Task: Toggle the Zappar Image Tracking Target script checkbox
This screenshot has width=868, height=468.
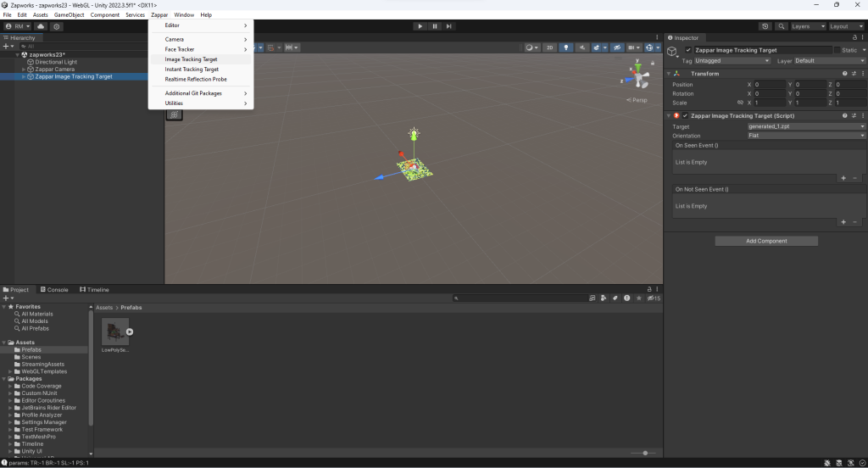Action: click(x=685, y=116)
